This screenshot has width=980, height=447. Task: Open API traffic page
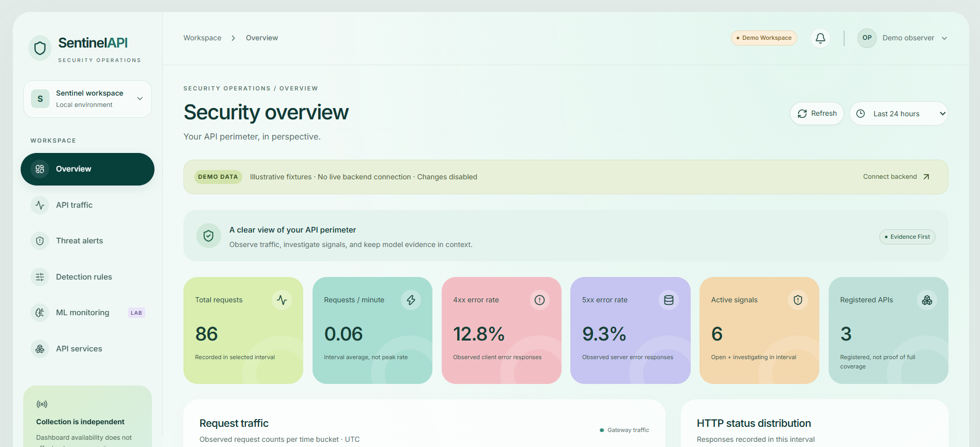87,205
